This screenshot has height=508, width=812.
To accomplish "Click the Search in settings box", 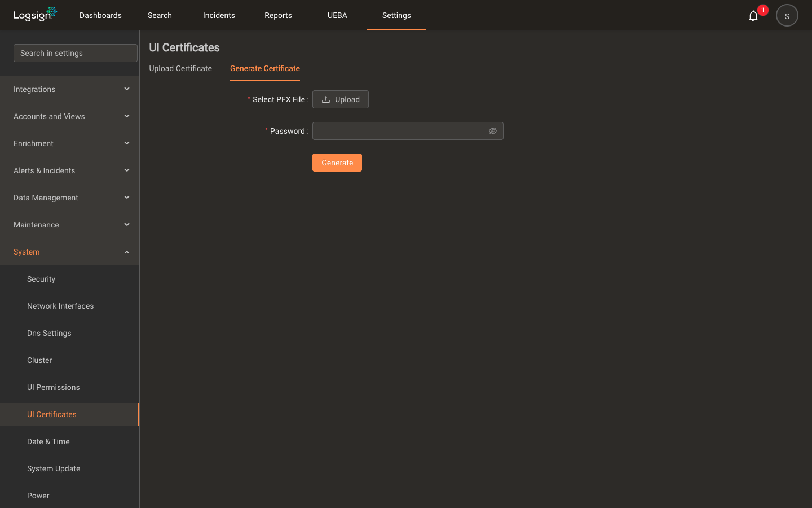I will point(76,53).
